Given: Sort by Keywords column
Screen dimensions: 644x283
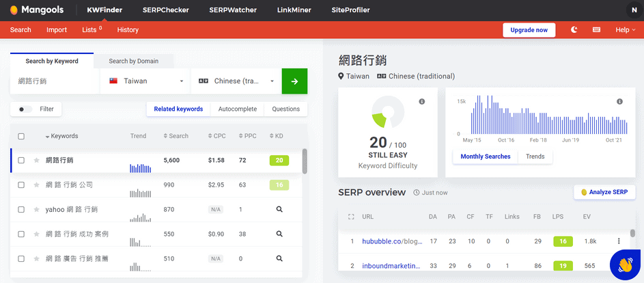Looking at the screenshot, I should (61, 136).
